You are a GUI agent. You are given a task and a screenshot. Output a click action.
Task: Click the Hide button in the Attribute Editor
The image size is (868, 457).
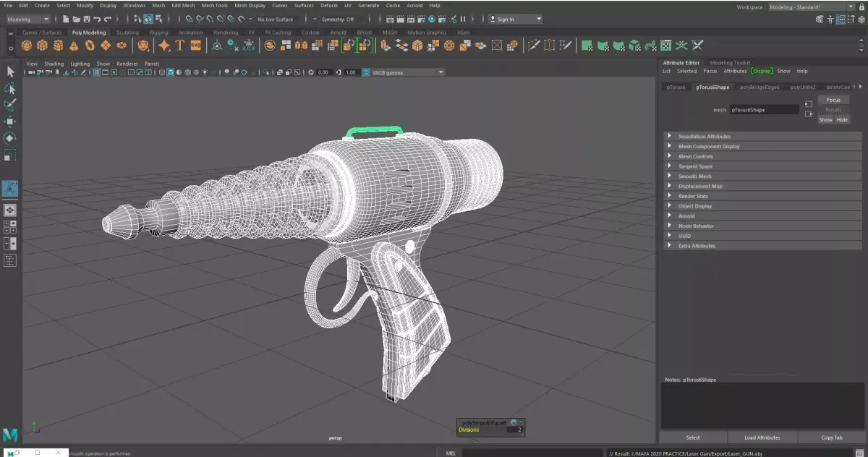[x=842, y=120]
